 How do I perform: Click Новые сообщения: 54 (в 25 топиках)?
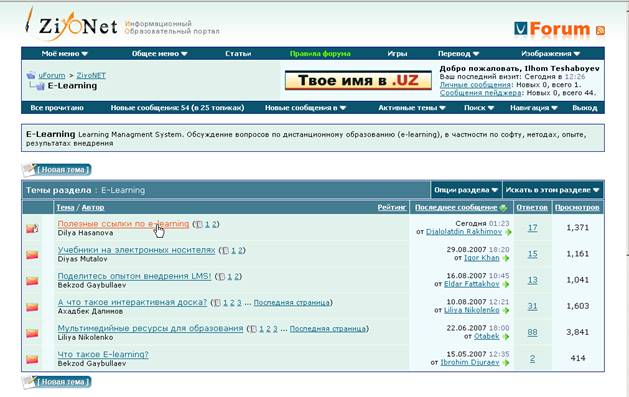[177, 108]
